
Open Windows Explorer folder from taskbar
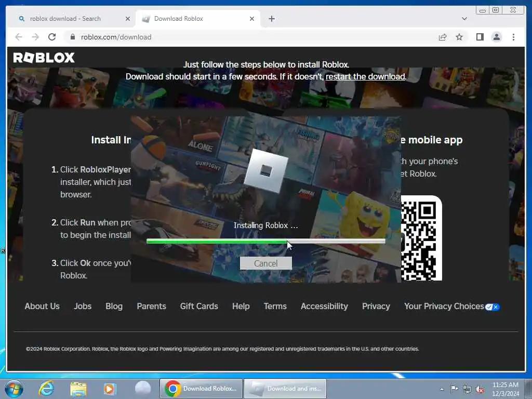[78, 389]
